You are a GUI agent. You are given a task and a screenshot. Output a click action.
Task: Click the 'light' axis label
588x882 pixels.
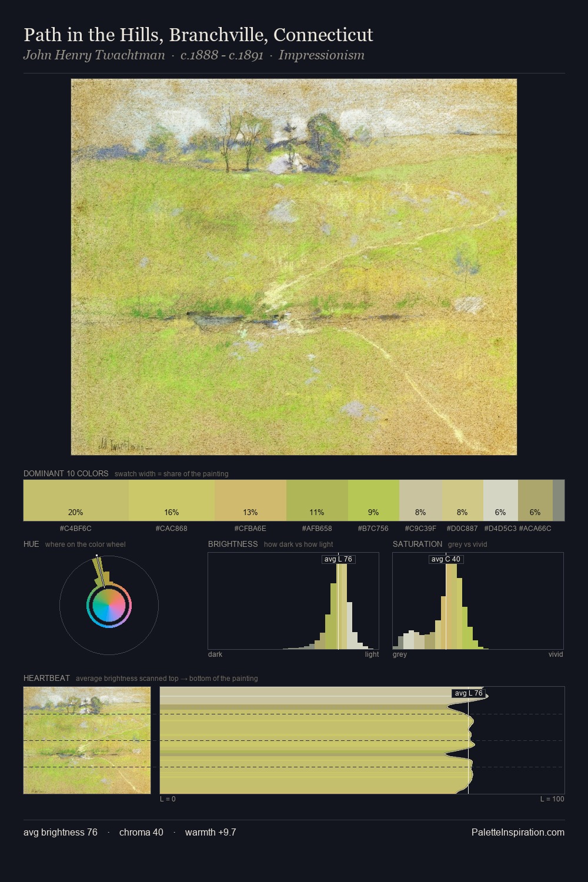372,654
